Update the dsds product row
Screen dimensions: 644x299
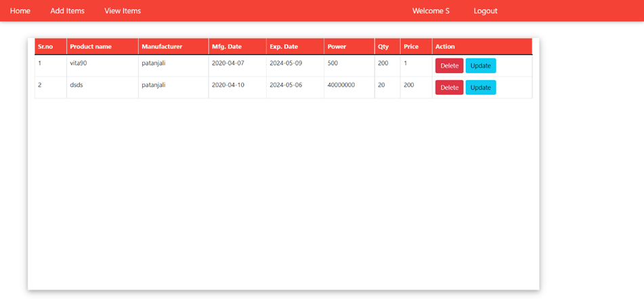(x=480, y=87)
